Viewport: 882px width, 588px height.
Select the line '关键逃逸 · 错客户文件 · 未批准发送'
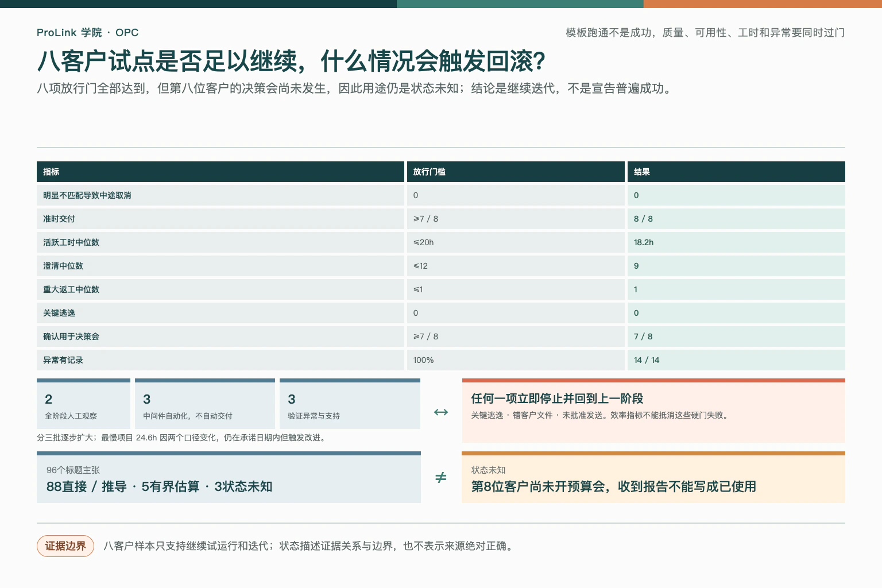click(x=601, y=415)
